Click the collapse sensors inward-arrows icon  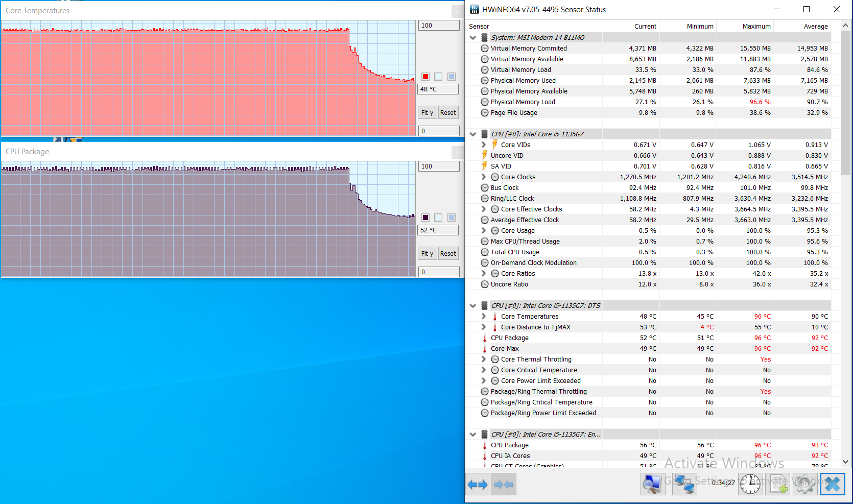pos(504,484)
